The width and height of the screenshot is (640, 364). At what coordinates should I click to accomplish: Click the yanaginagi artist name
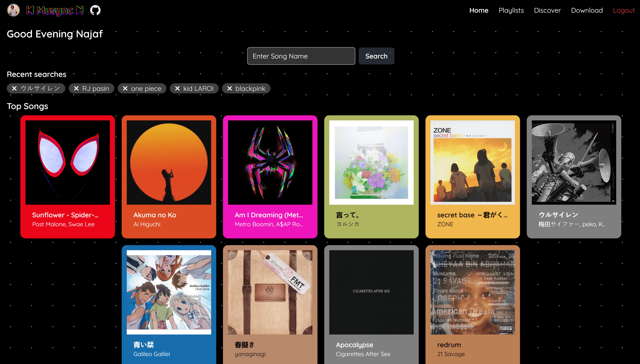click(250, 354)
